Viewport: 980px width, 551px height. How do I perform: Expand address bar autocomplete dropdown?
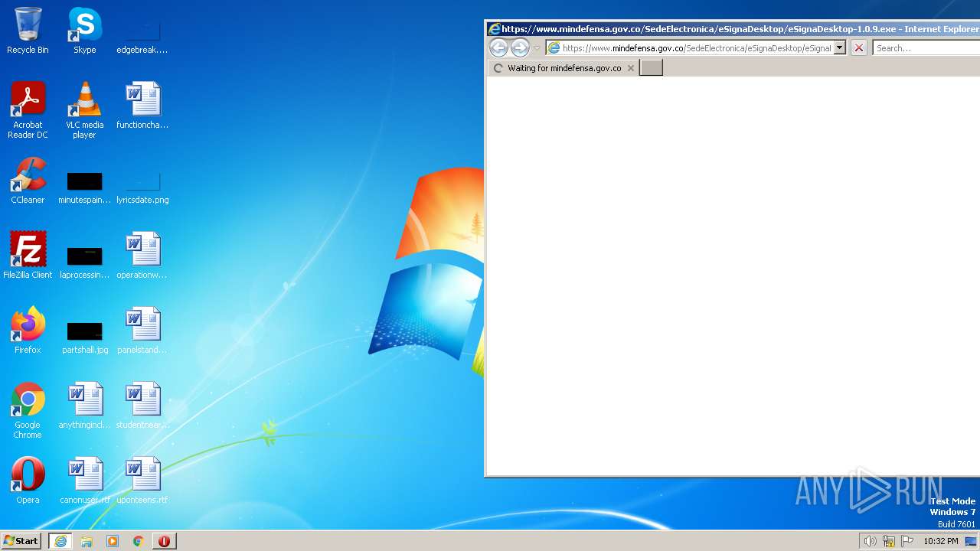(x=839, y=47)
